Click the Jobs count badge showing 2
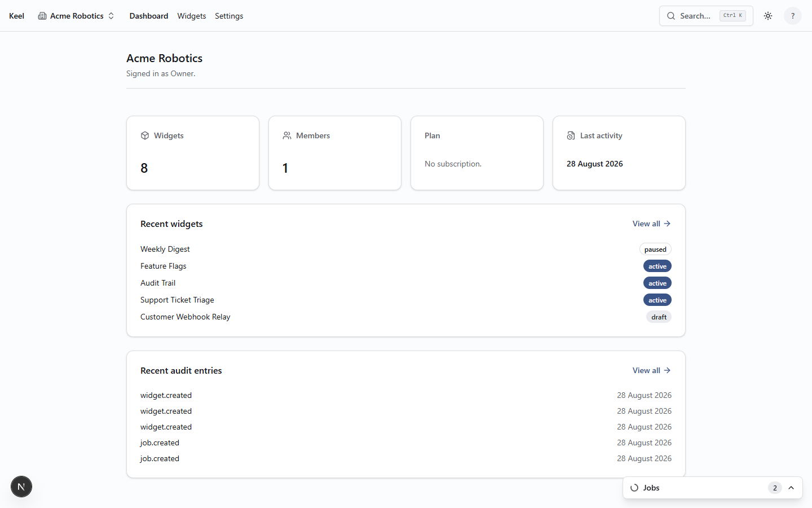 click(x=775, y=488)
